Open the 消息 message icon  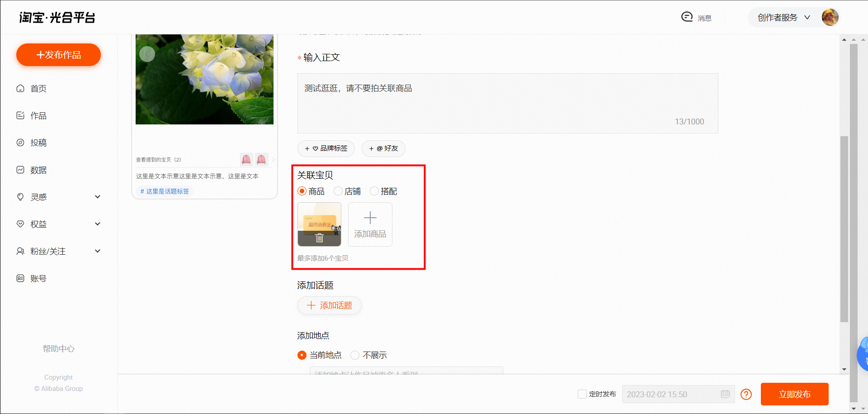[x=687, y=17]
